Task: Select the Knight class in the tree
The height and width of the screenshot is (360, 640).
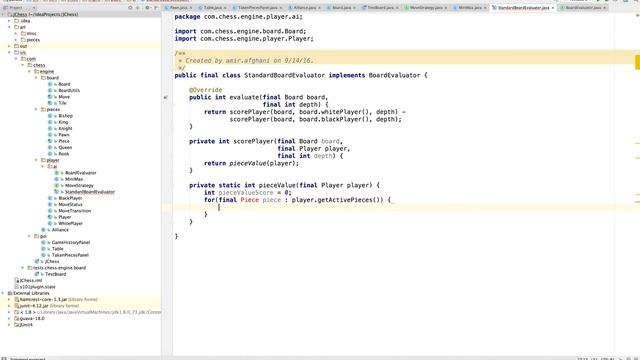Action: tap(65, 129)
